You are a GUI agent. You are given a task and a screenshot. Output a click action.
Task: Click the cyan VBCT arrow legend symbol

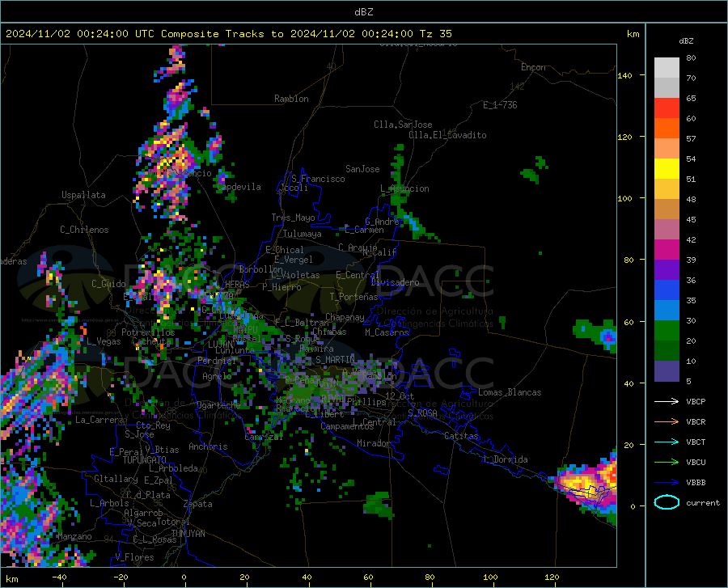pos(667,442)
